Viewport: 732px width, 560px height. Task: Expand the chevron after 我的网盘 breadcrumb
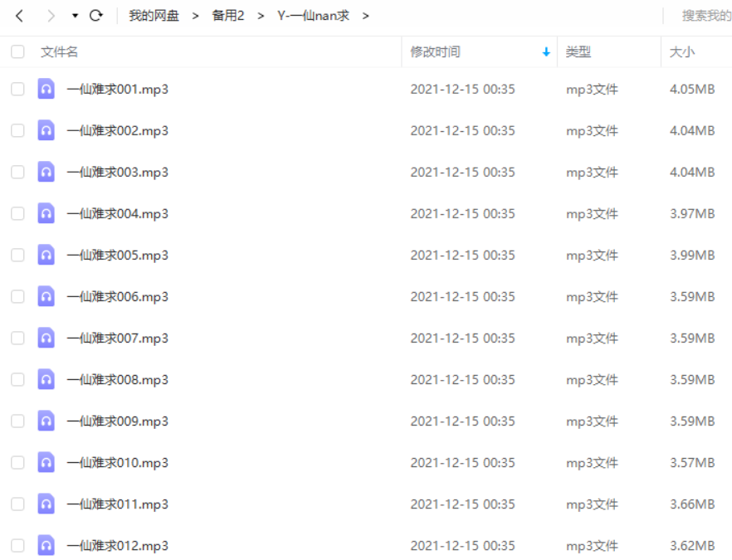pyautogui.click(x=195, y=17)
